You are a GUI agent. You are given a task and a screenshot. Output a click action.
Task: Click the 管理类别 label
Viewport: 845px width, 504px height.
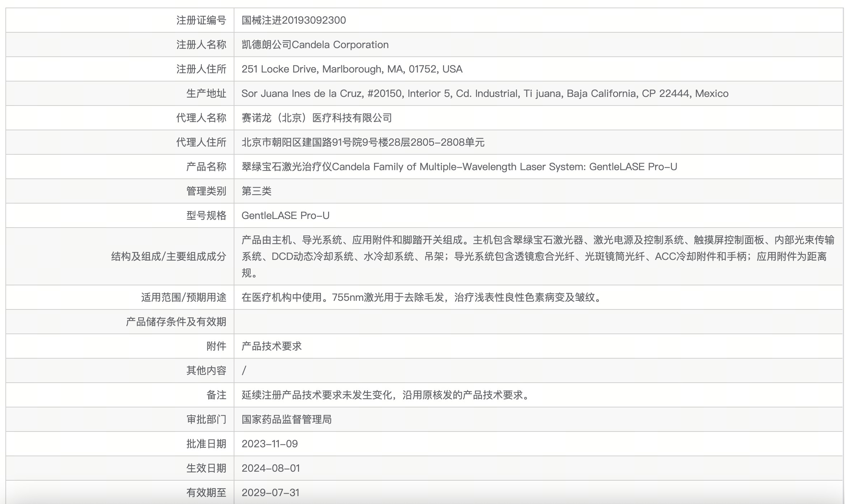coord(206,191)
